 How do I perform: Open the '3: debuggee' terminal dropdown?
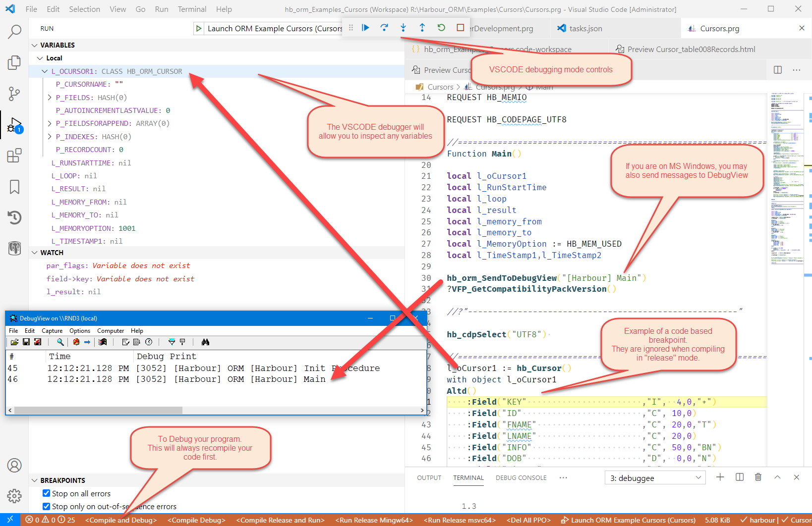point(655,478)
